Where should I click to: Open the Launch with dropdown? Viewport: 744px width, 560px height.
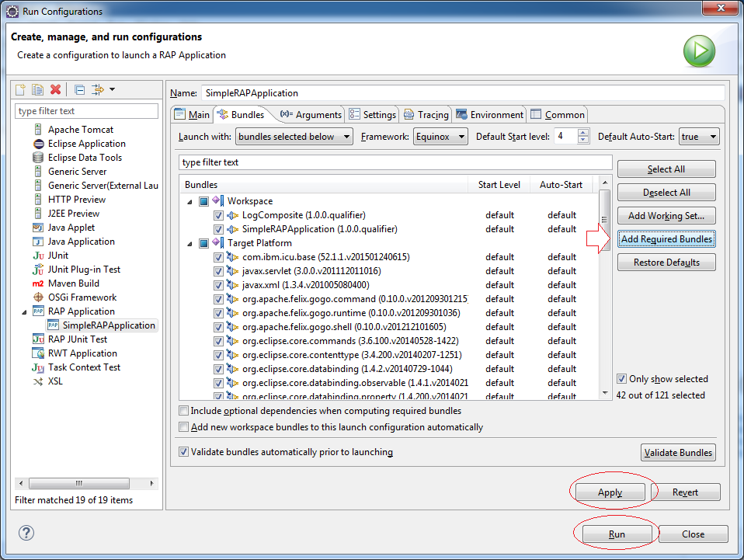point(294,137)
